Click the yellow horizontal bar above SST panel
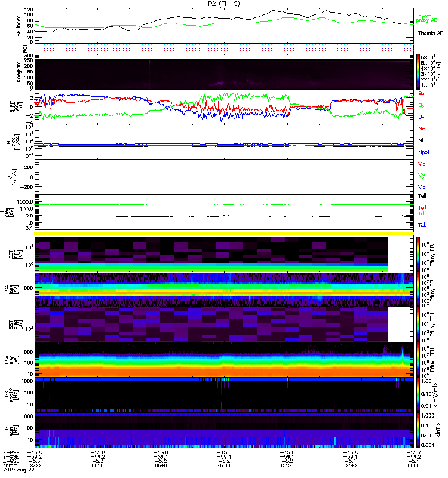 coord(224,234)
